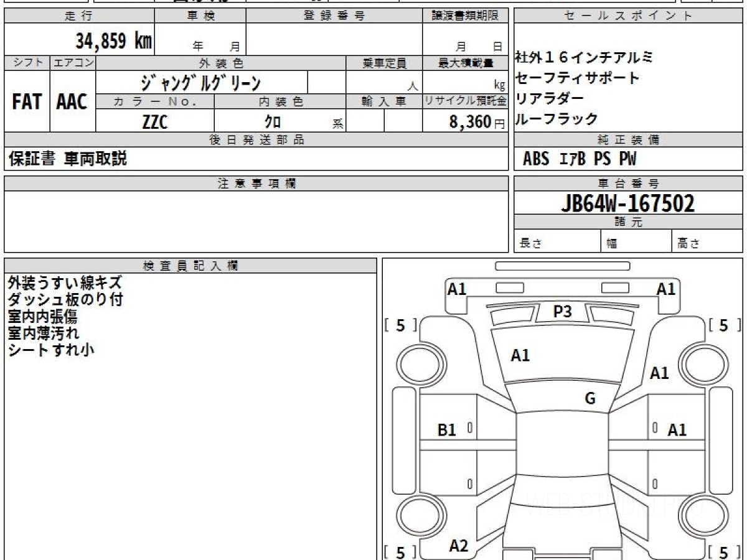The width and height of the screenshot is (747, 560).
Task: Select the color code ZZC
Action: 155,121
